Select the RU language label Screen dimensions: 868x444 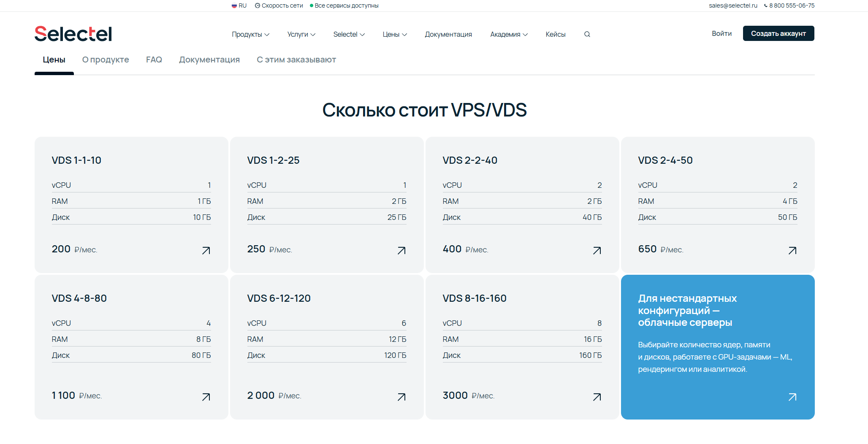point(243,5)
